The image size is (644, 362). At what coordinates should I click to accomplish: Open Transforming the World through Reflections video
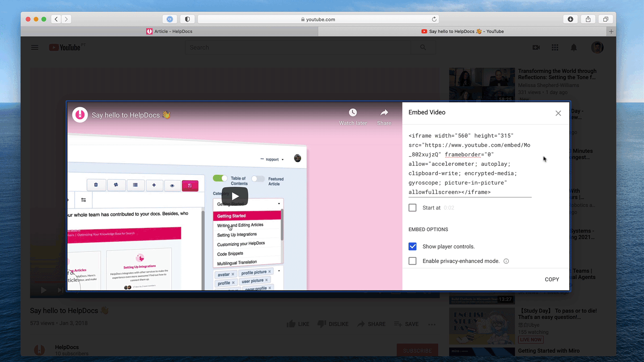click(x=557, y=74)
